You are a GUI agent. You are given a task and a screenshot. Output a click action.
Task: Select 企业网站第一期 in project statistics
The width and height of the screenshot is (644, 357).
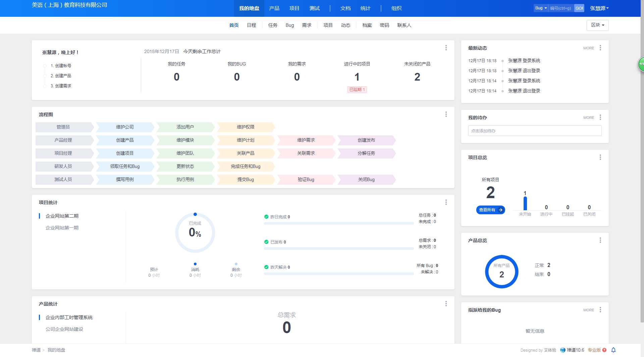(62, 228)
